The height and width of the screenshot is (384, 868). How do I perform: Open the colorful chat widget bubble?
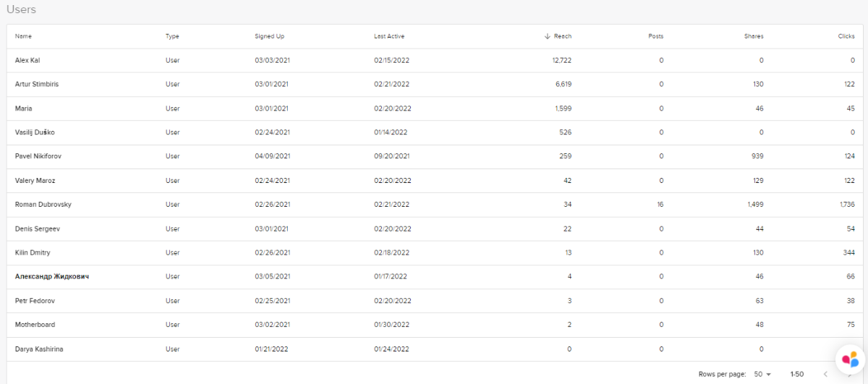(851, 359)
